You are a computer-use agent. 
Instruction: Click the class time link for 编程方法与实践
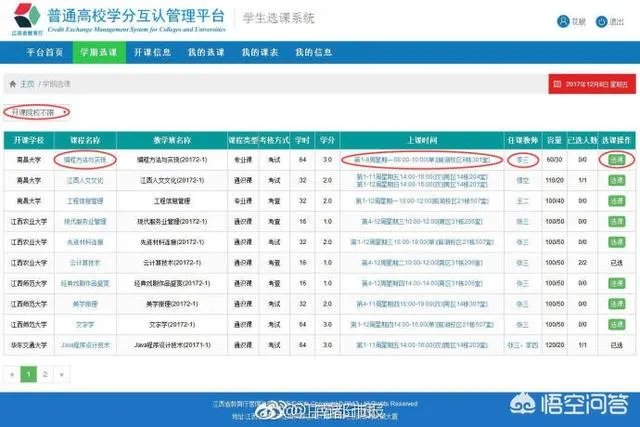tap(422, 160)
